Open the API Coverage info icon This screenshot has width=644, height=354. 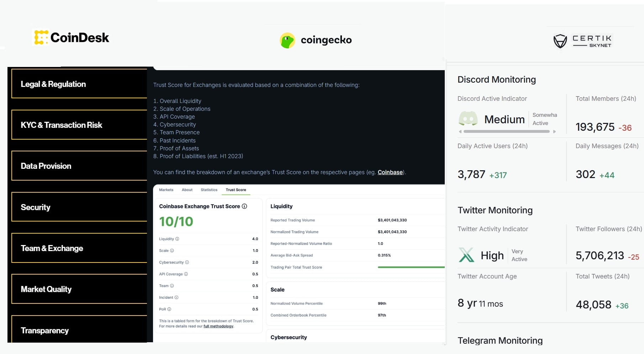click(186, 274)
